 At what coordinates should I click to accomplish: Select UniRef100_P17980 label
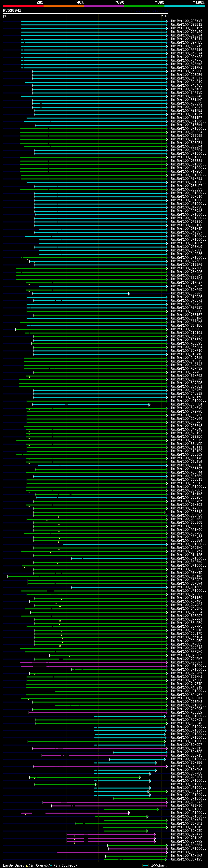[x=187, y=172]
